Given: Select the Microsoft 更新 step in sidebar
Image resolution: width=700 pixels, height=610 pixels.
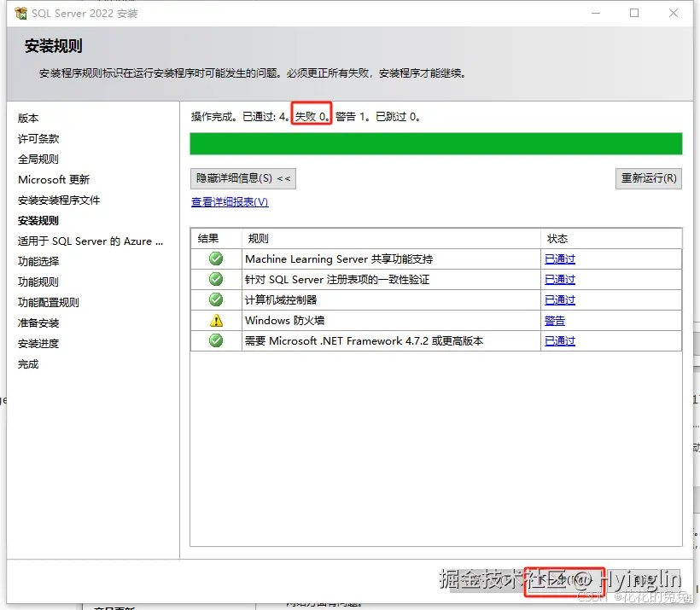Looking at the screenshot, I should click(54, 180).
